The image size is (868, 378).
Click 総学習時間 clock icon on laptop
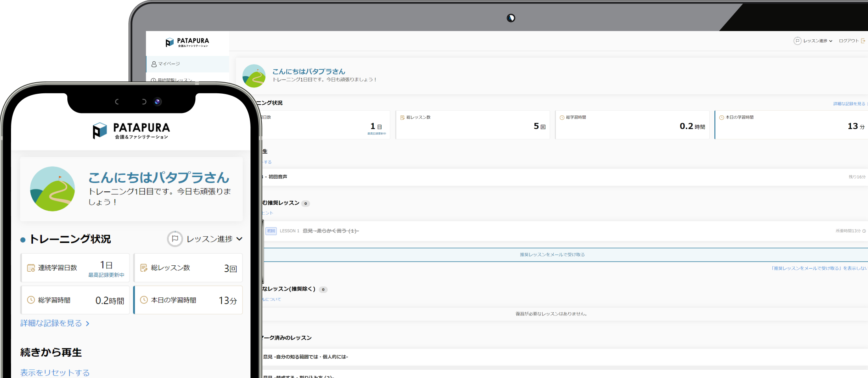coord(562,117)
